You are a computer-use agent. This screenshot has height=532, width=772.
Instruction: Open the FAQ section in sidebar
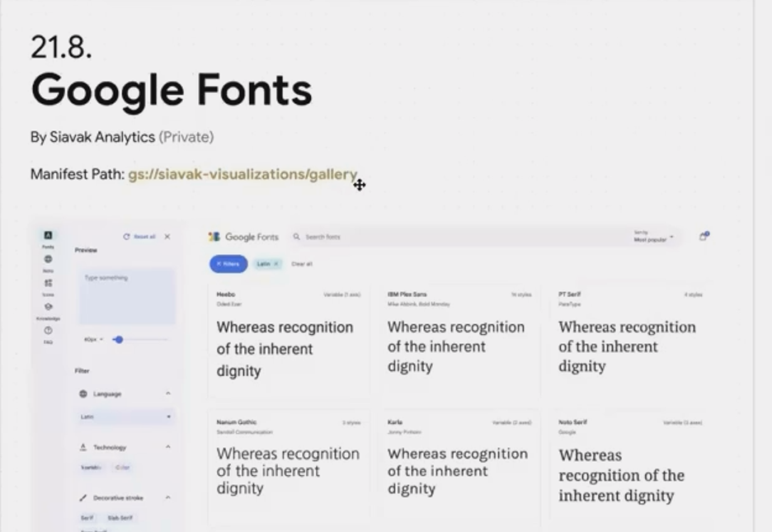tap(48, 335)
